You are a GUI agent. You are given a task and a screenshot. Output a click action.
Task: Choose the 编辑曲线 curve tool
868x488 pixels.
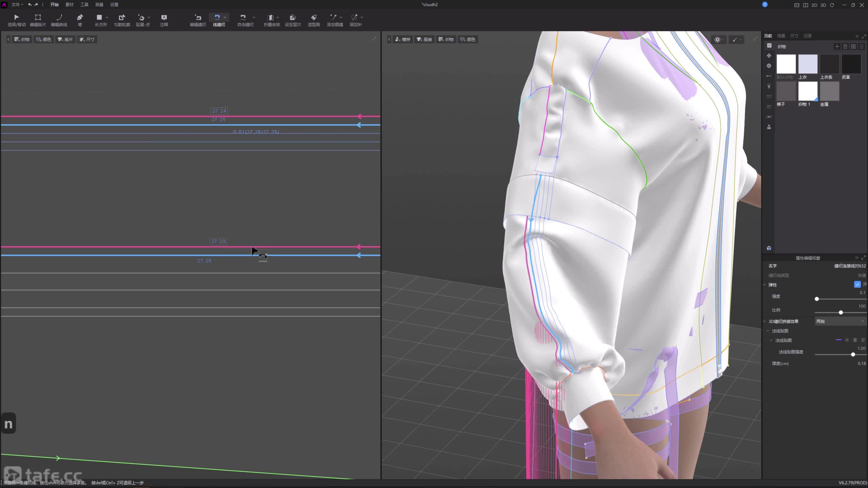pyautogui.click(x=59, y=20)
